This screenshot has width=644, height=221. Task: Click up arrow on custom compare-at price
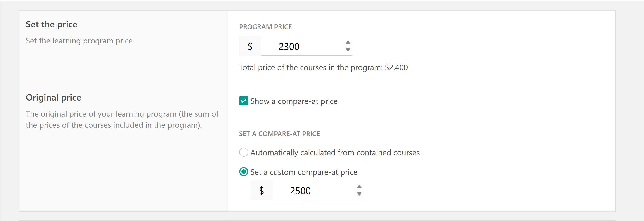coord(359,187)
